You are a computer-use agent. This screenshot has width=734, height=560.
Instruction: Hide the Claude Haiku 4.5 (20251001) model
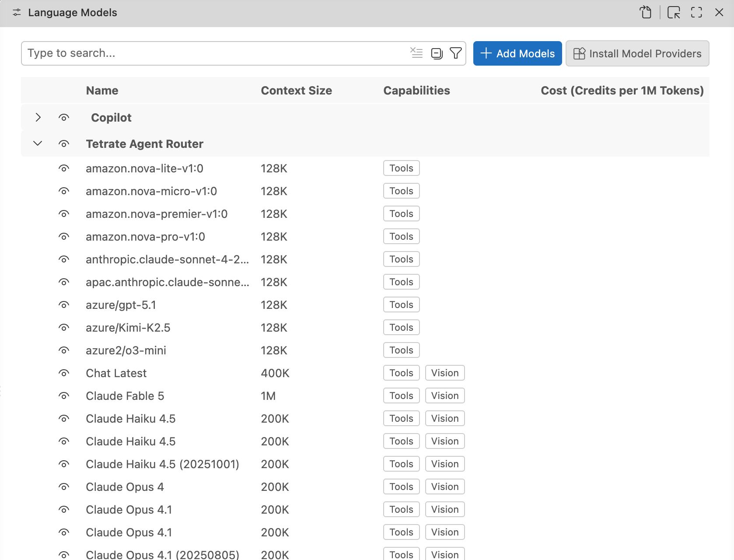[x=64, y=464]
